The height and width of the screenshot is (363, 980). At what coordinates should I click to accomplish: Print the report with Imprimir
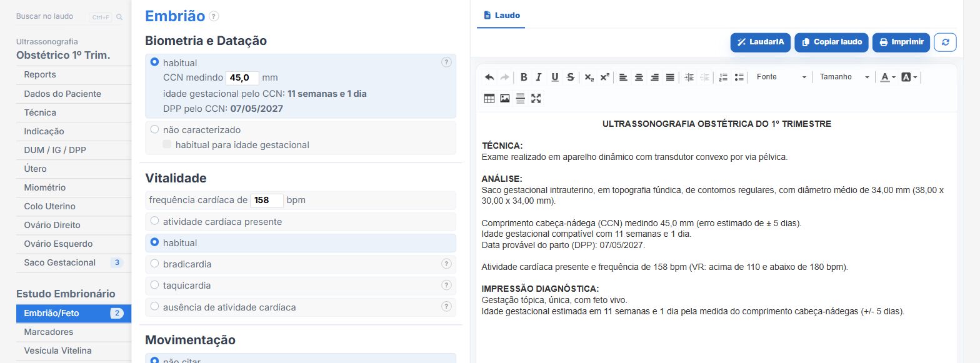[x=901, y=42]
